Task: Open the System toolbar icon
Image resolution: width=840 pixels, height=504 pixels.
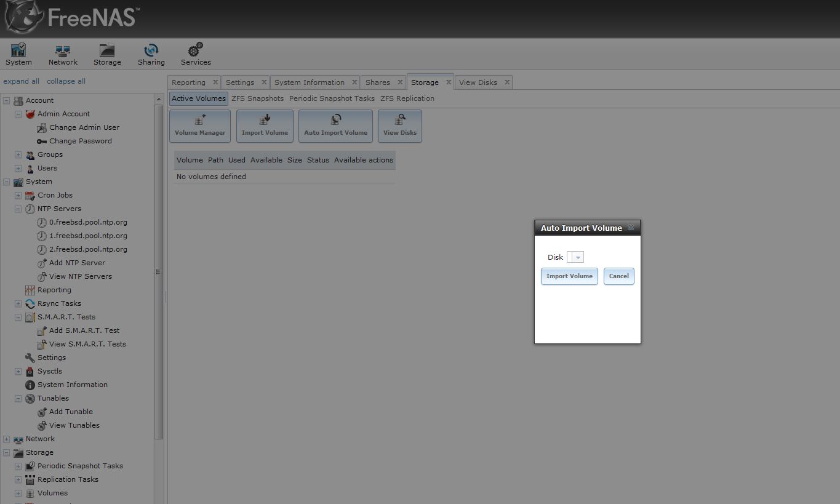Action: 18,54
